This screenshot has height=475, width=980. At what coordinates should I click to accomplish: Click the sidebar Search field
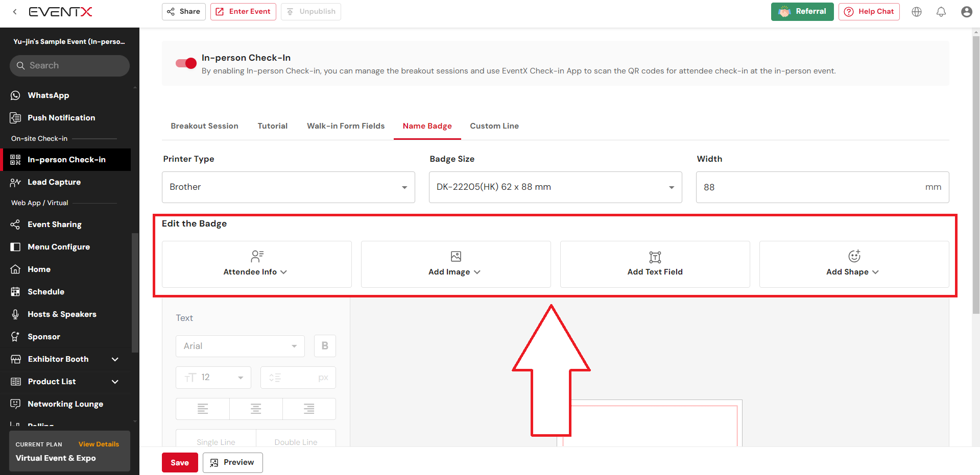(x=69, y=66)
